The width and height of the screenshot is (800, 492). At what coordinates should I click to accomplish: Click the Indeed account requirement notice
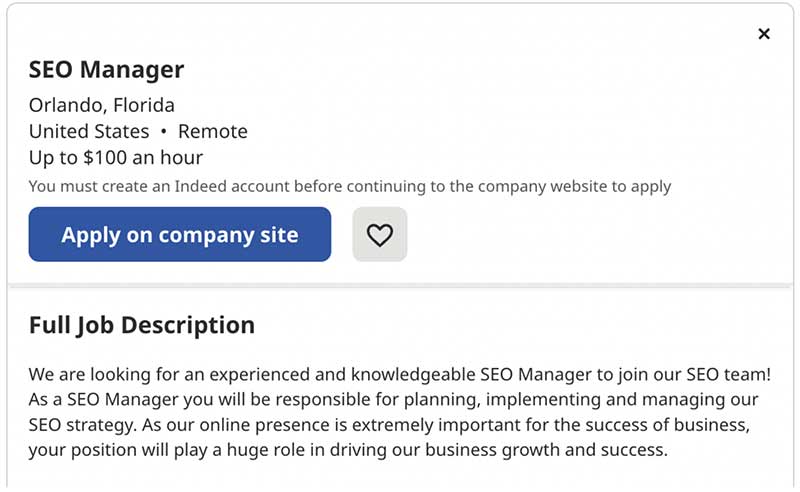coord(350,186)
